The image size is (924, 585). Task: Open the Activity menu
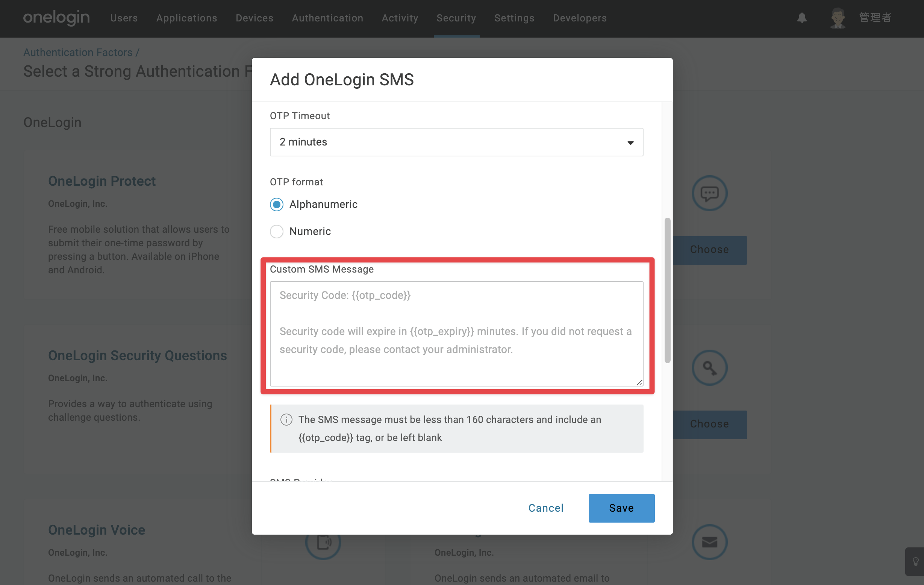tap(400, 18)
